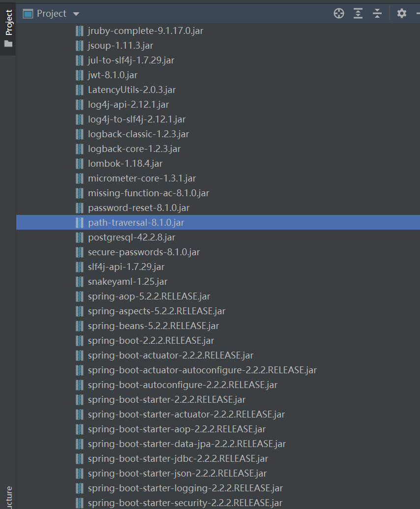Select jwt-8.1.0.jar library name
The image size is (420, 509).
[112, 75]
